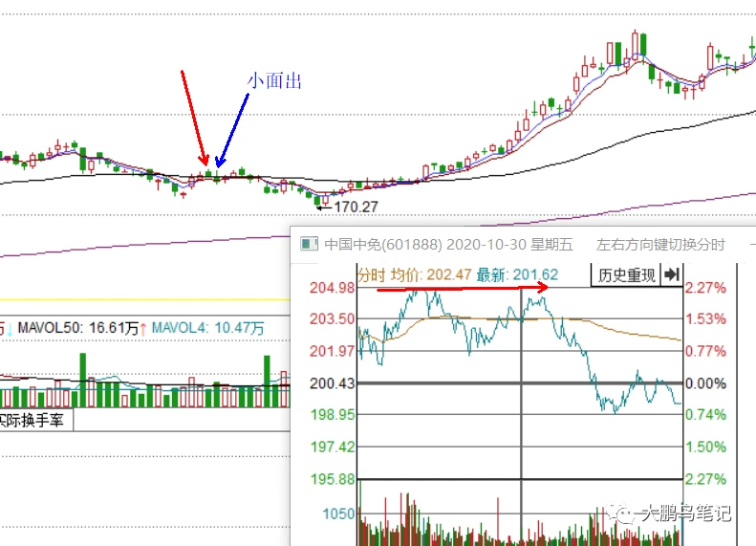Click the 历史重现 button
756x546 pixels.
(626, 275)
